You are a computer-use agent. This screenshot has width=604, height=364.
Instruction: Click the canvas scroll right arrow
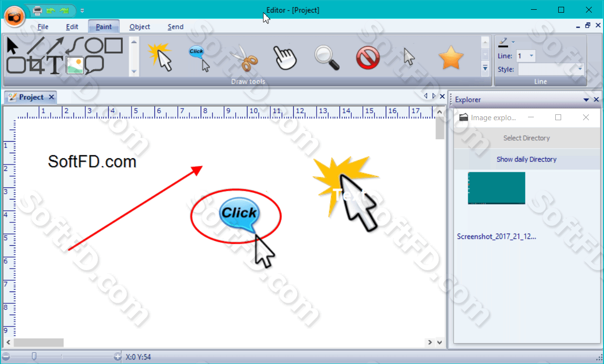point(430,343)
